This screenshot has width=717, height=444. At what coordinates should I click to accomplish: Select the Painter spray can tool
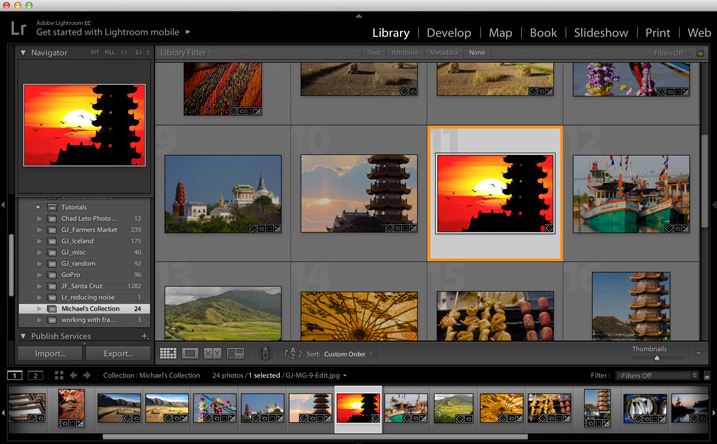(x=265, y=353)
